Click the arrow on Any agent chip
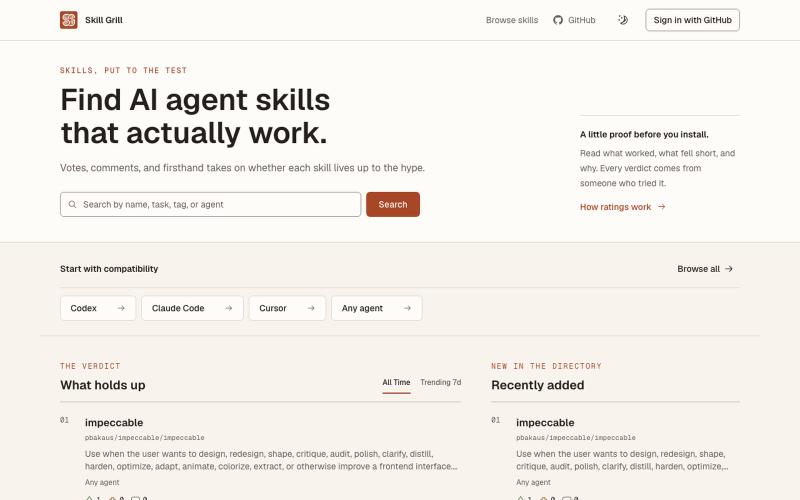This screenshot has width=800, height=500. click(407, 308)
